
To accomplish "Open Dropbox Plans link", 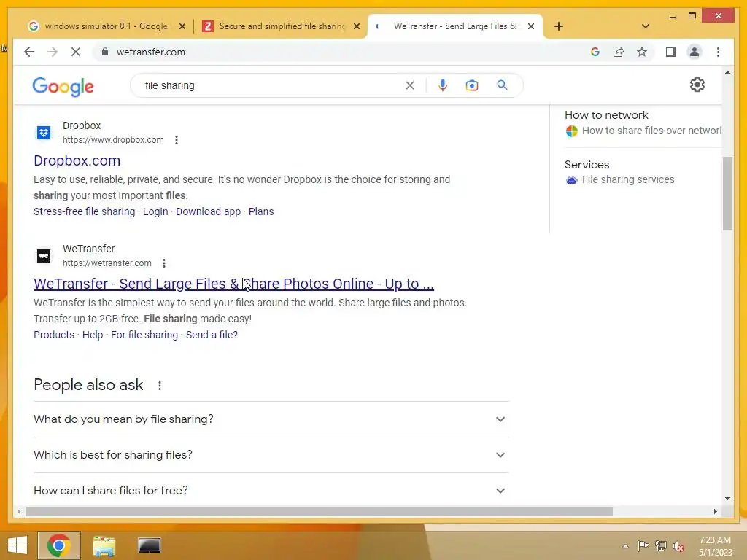I will pyautogui.click(x=261, y=211).
